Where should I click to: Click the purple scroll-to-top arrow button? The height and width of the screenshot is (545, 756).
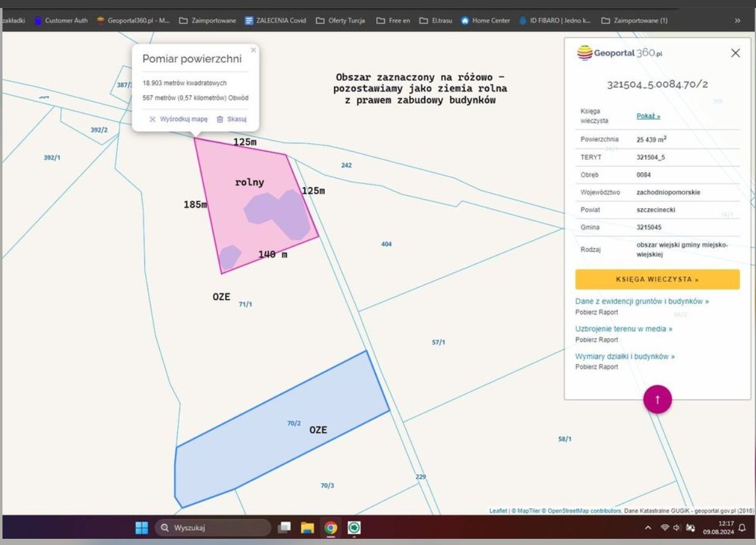pos(657,399)
